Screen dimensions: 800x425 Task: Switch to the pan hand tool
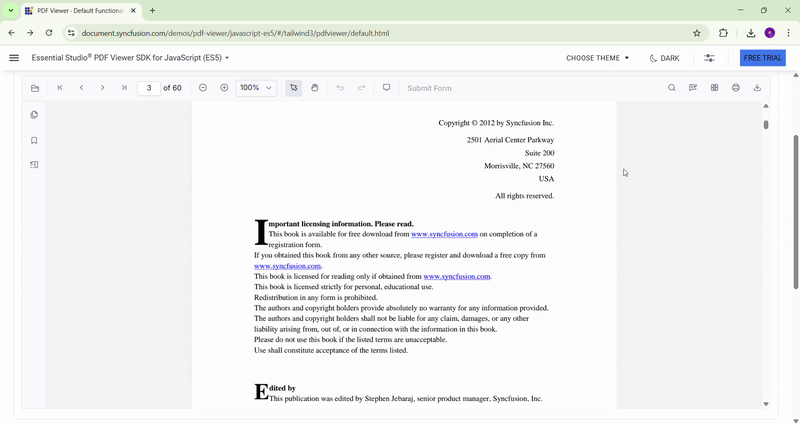click(315, 88)
